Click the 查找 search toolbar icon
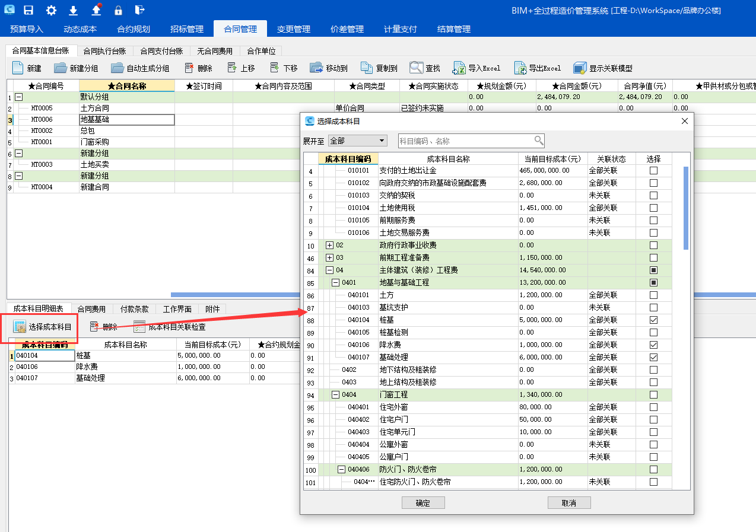 416,68
